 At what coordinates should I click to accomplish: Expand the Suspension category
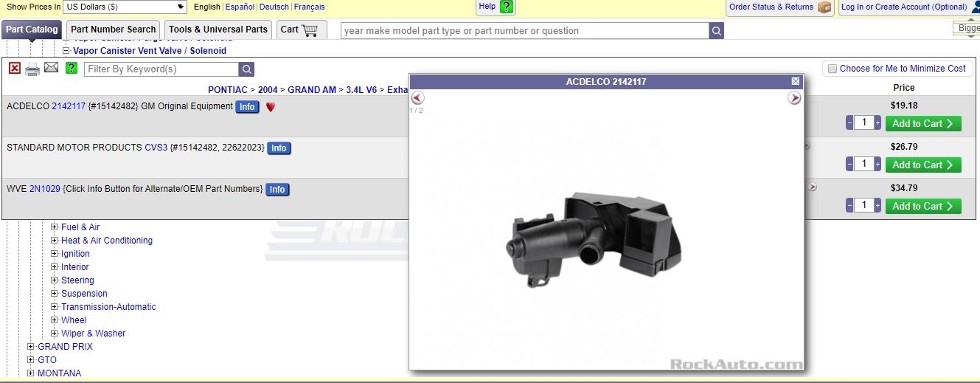click(x=55, y=294)
